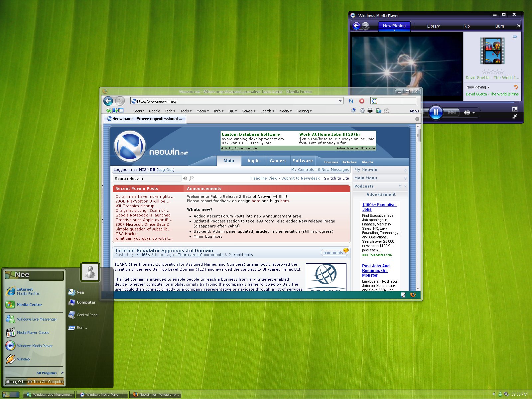Open the Now Playing playlist dropdown
This screenshot has height=399, width=532.
478,87
